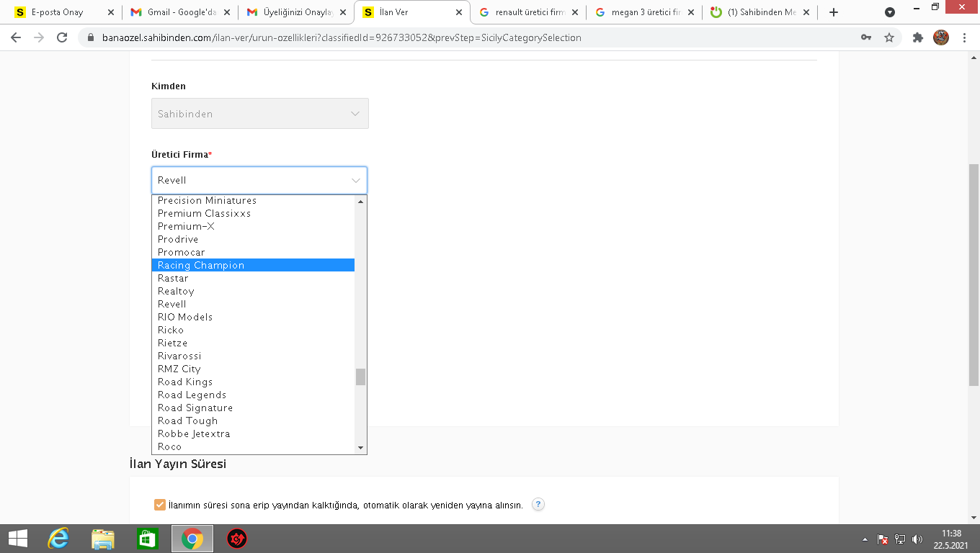
Task: Select Rietze from the dropdown options
Action: coord(254,343)
